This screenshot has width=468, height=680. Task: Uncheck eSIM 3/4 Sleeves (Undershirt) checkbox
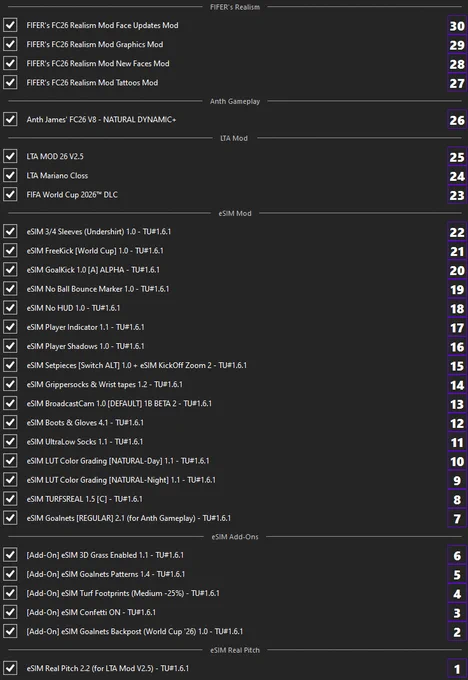(10, 231)
